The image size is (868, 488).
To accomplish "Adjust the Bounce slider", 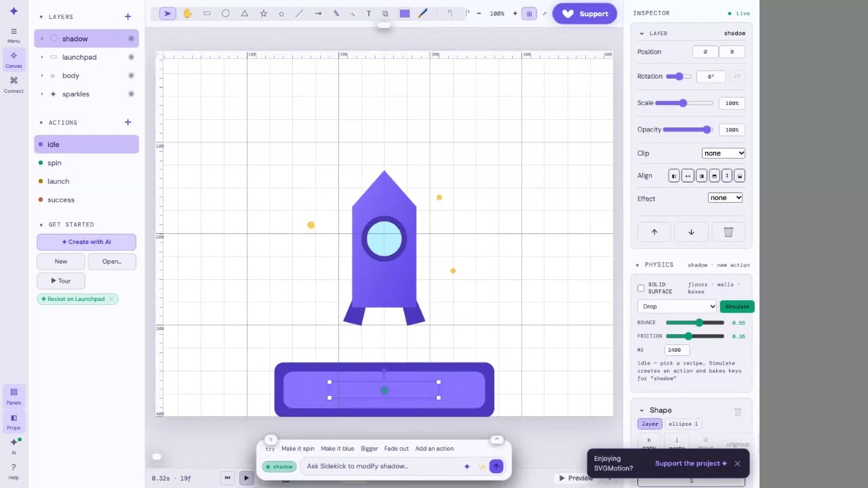I will [695, 323].
